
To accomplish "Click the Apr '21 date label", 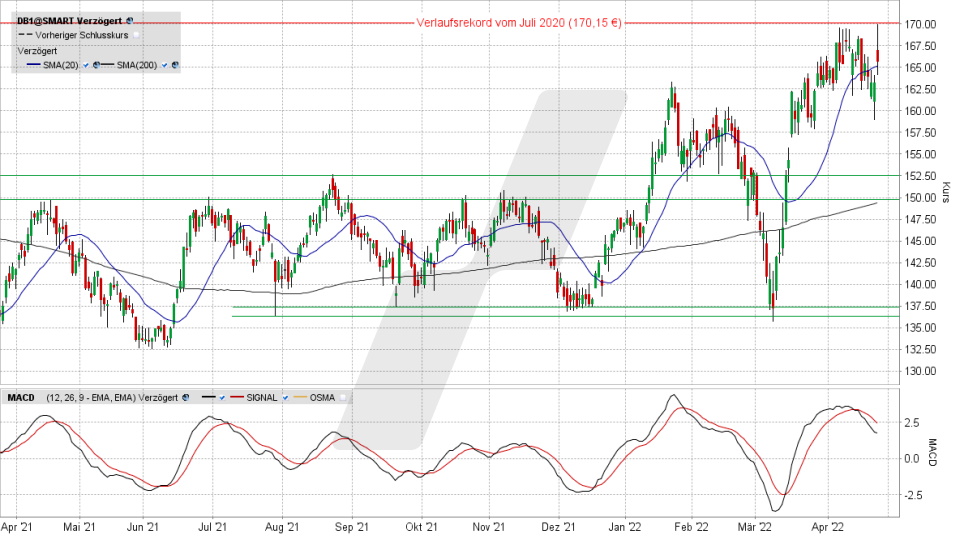I will 17,527.
